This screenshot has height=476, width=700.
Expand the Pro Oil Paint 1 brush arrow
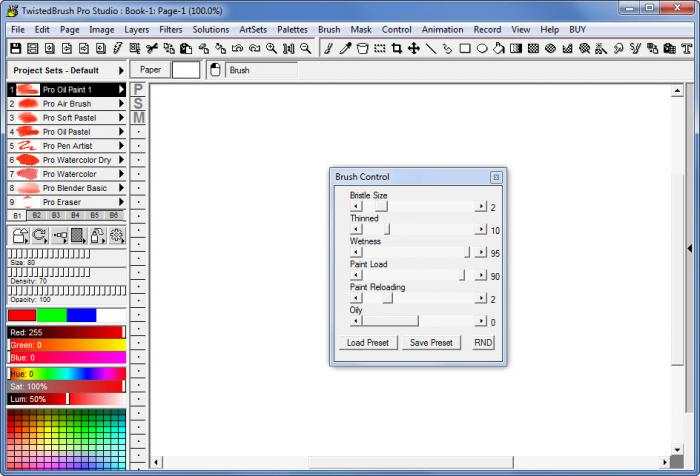[x=121, y=89]
